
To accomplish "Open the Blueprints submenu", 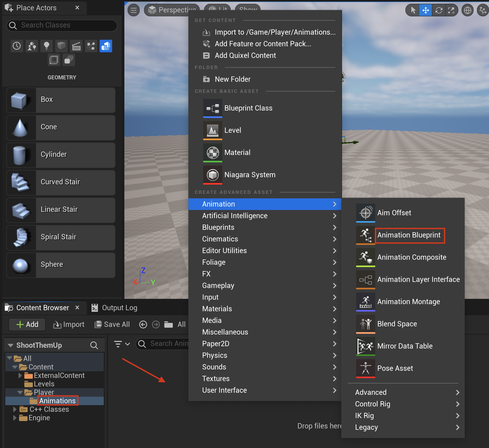I will click(265, 227).
